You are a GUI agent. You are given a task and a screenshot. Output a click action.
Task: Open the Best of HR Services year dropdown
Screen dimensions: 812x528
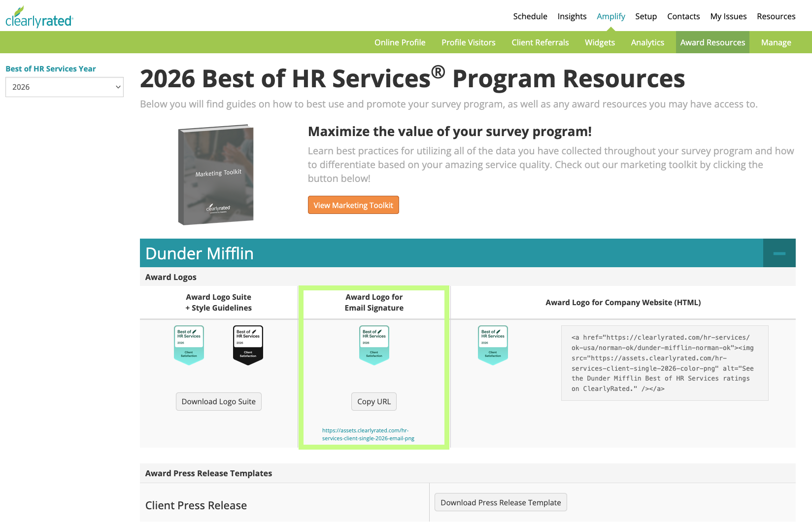point(65,87)
